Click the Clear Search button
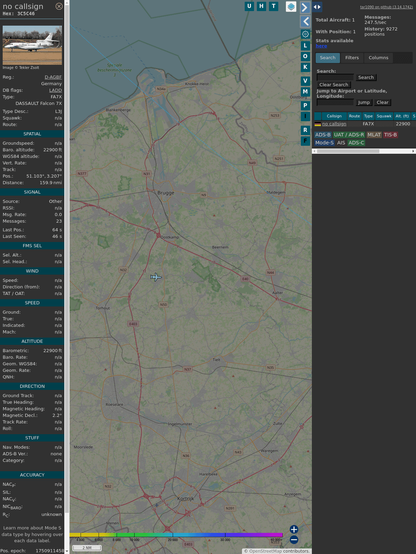 [334, 85]
